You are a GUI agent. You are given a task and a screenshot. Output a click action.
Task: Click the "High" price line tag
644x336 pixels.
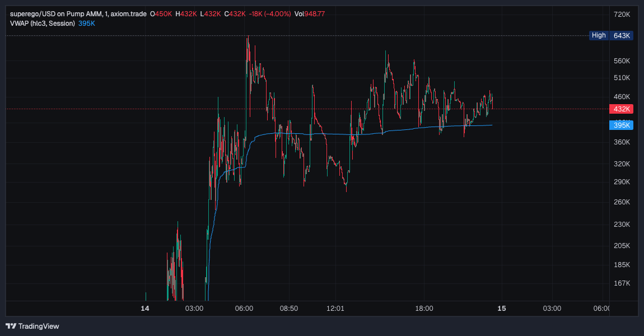[599, 35]
